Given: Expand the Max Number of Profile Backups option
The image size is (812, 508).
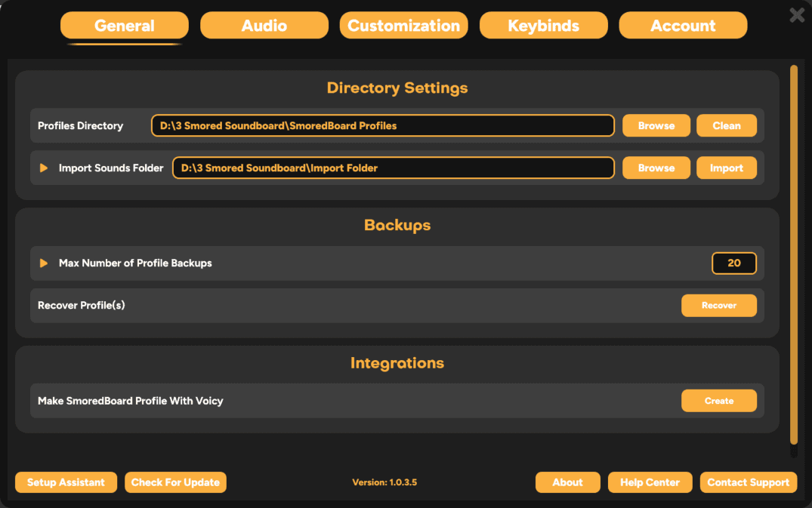Looking at the screenshot, I should point(43,263).
